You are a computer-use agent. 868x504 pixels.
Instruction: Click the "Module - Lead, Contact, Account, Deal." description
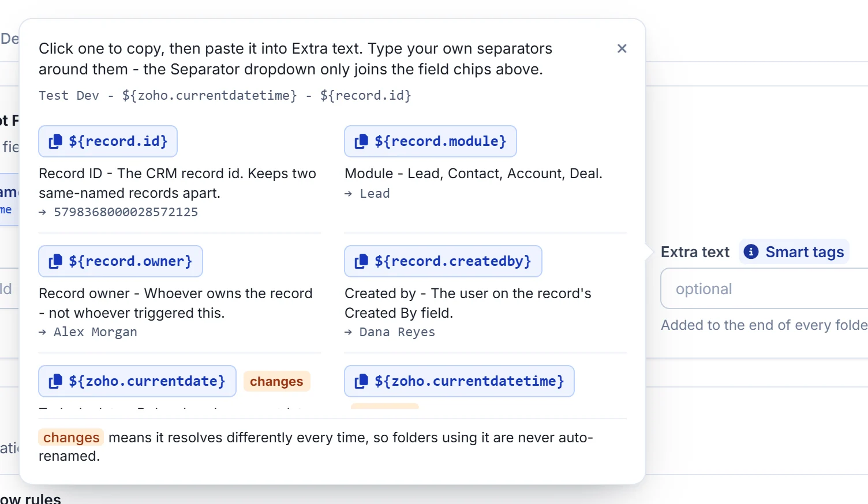(473, 174)
